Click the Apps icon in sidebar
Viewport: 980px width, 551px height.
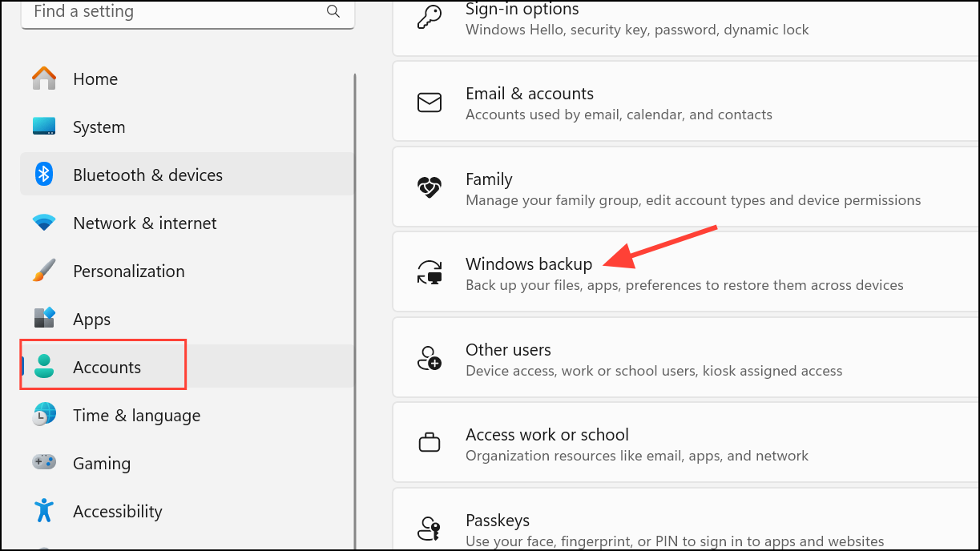coord(43,319)
